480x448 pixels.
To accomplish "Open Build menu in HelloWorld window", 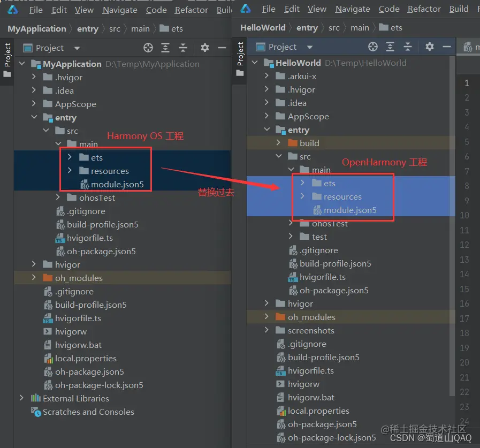I will tap(459, 9).
